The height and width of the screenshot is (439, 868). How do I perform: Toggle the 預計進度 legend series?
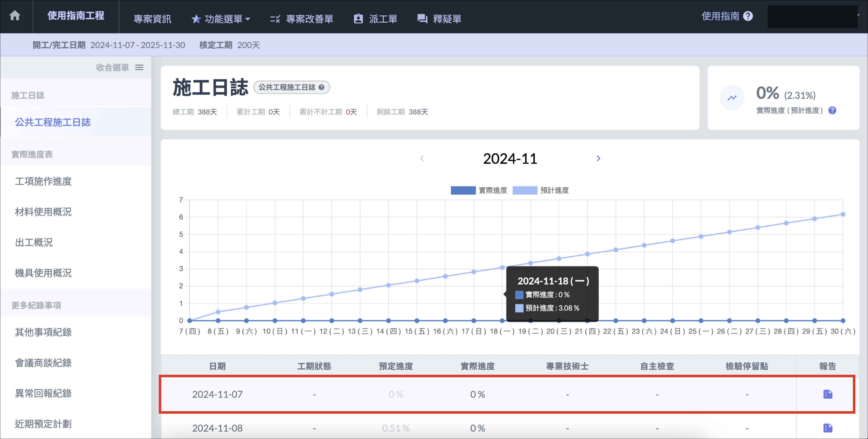click(525, 190)
